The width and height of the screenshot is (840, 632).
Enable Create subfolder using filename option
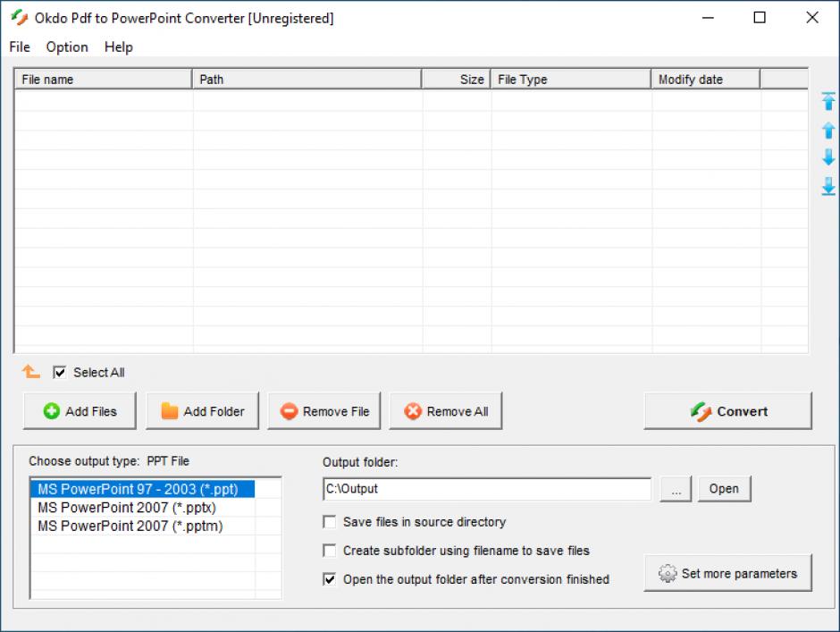click(x=330, y=551)
